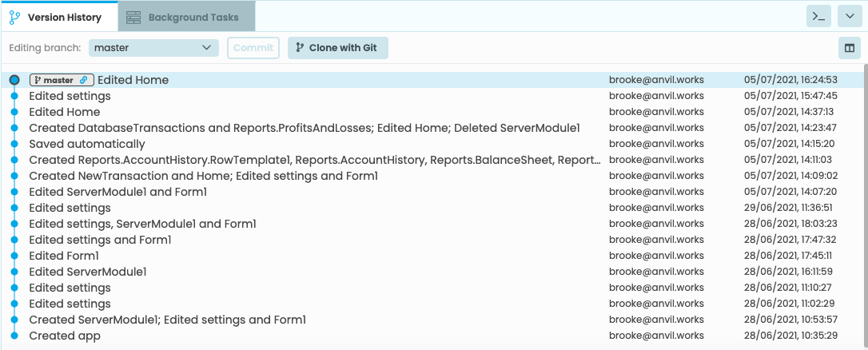
Task: Toggle the split panel layout icon
Action: click(849, 49)
